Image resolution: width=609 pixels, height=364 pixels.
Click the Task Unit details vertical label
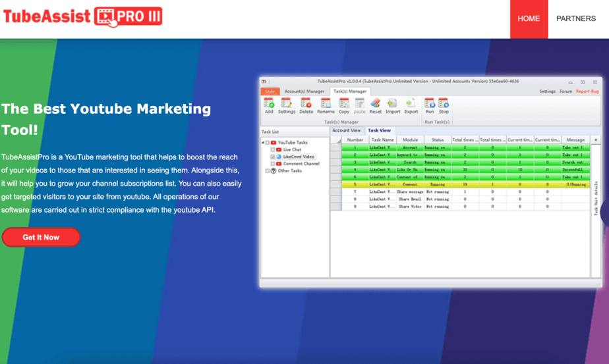(x=596, y=198)
